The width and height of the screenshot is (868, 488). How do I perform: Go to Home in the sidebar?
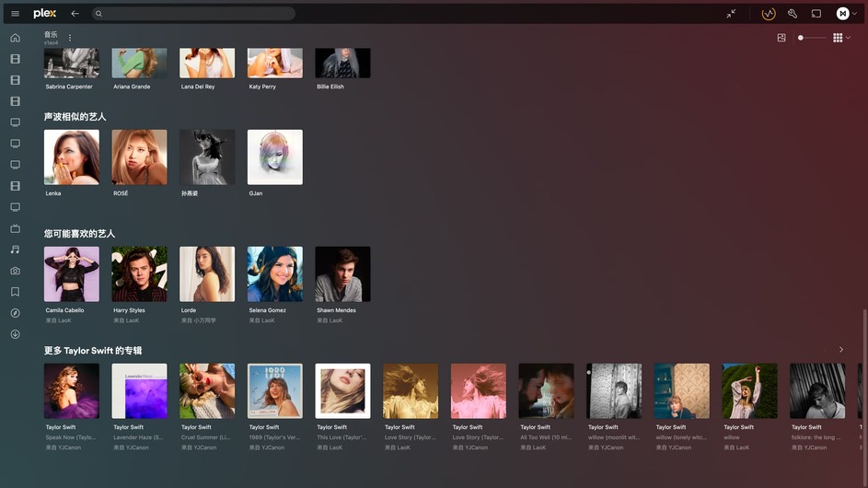(x=15, y=38)
